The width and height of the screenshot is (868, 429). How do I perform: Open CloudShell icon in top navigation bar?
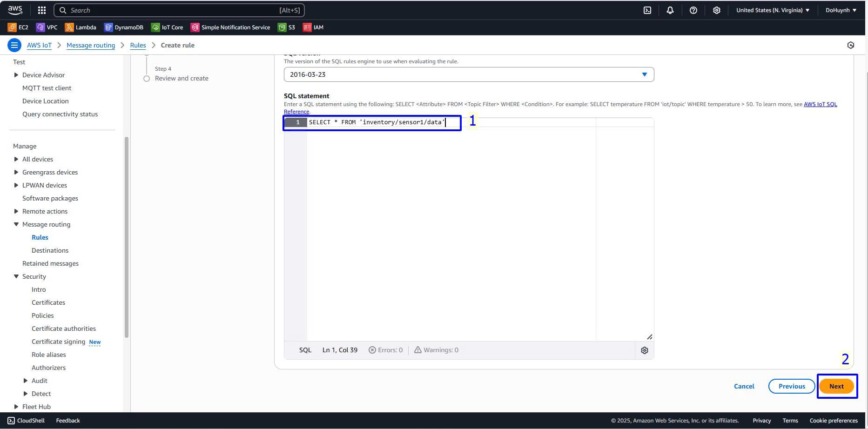click(x=647, y=10)
